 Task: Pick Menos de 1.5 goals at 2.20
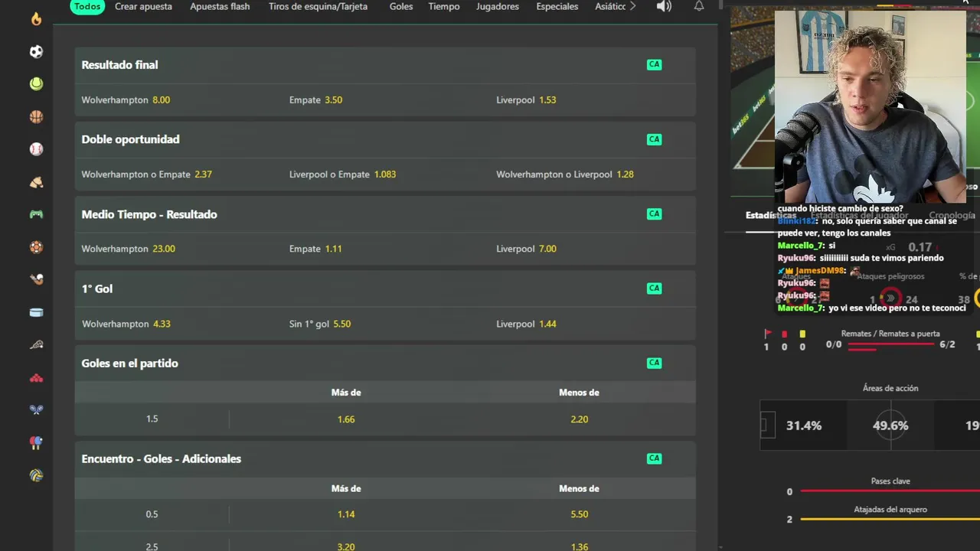point(580,419)
